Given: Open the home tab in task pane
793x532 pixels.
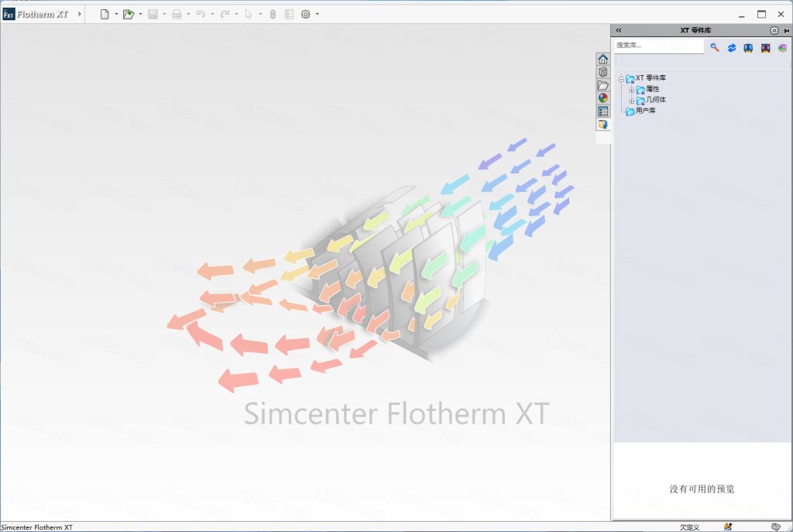Looking at the screenshot, I should 602,60.
